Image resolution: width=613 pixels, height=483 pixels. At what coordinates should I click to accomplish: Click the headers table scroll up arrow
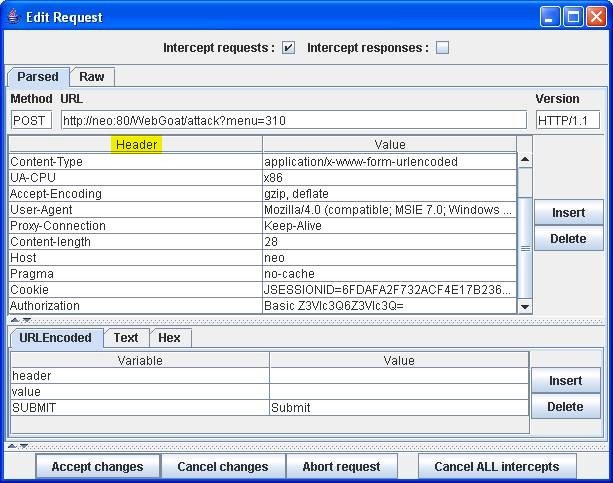pyautogui.click(x=525, y=159)
